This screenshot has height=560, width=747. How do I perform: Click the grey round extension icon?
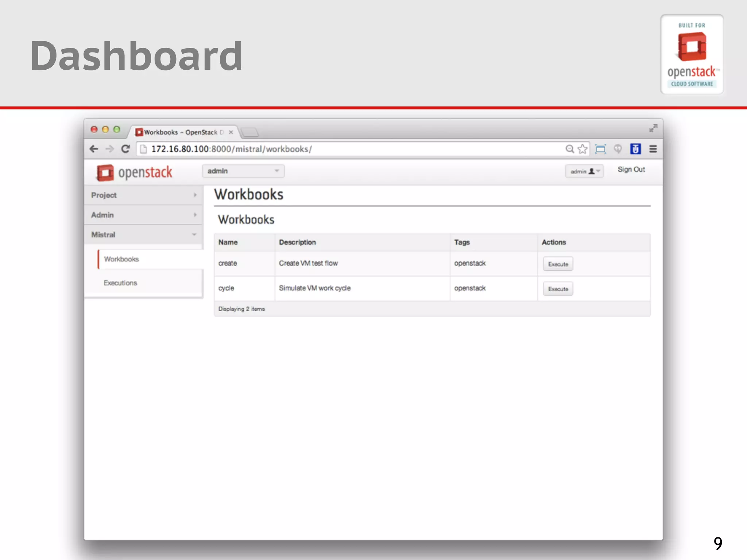pos(618,149)
